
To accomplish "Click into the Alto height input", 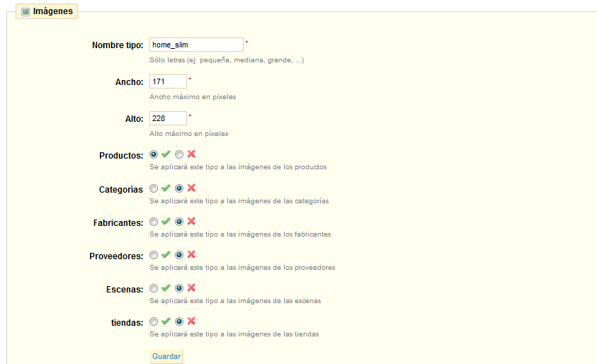I will (168, 118).
